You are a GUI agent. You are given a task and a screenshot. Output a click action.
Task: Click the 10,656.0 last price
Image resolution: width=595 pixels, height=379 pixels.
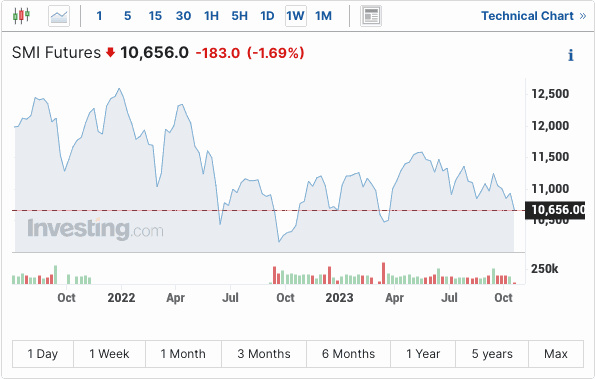point(154,53)
